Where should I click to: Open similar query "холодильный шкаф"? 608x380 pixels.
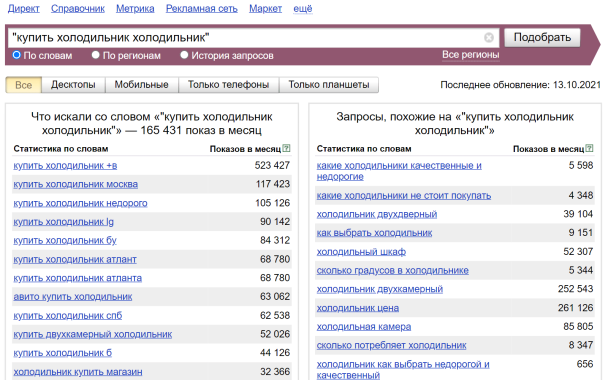[x=361, y=252]
